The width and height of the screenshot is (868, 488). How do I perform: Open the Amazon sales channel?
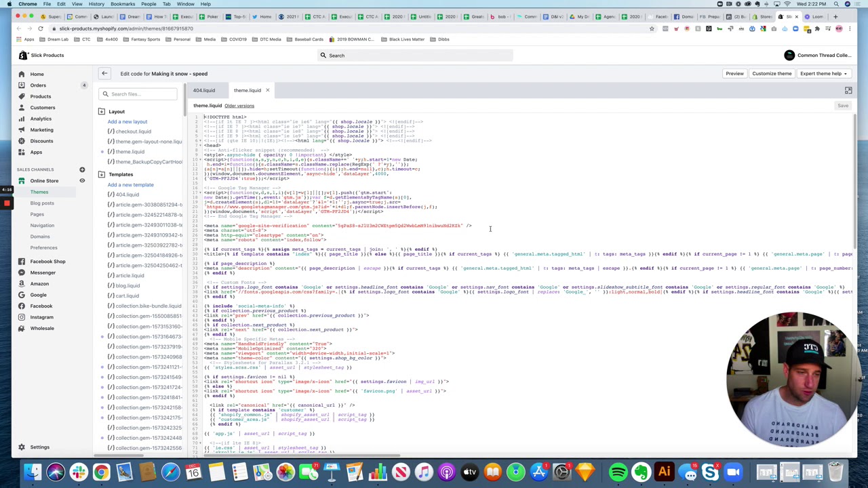pyautogui.click(x=39, y=283)
